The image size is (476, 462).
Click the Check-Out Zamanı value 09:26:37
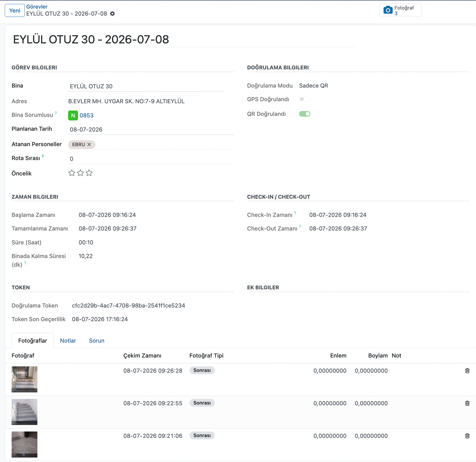click(x=338, y=229)
